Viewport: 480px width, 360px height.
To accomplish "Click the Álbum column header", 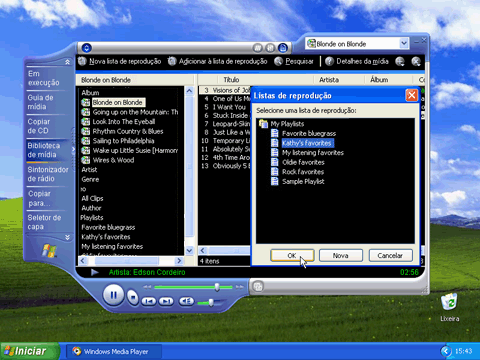I will 389,80.
